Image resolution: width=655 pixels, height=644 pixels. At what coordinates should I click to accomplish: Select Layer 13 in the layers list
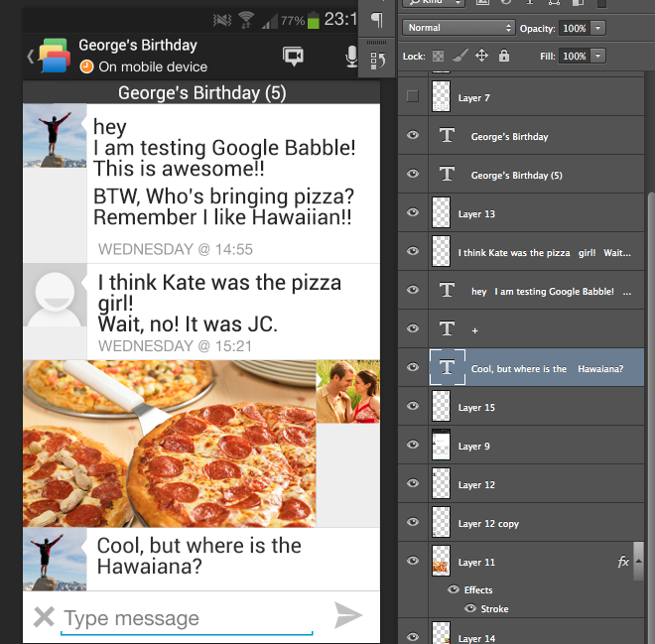tap(521, 212)
